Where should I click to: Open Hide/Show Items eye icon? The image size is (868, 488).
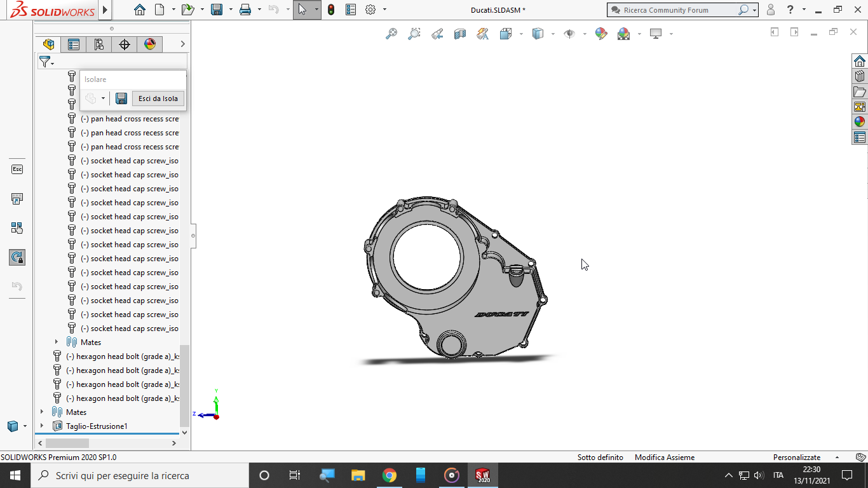click(569, 34)
